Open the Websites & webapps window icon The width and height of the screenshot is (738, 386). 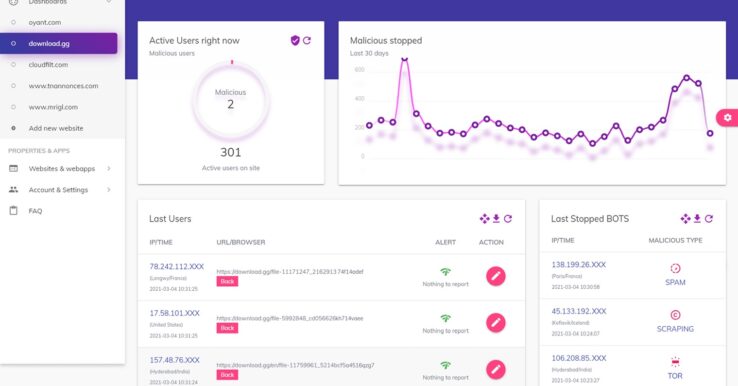coord(13,168)
